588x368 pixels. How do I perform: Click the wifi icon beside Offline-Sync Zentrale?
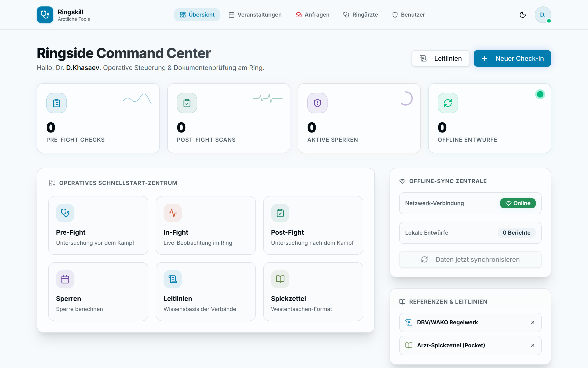[x=402, y=181]
